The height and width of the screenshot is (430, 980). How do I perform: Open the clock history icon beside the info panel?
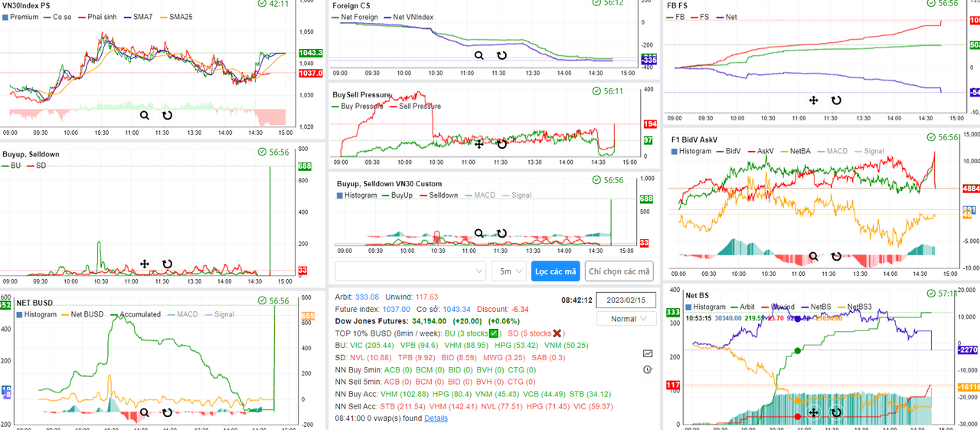[x=648, y=369]
